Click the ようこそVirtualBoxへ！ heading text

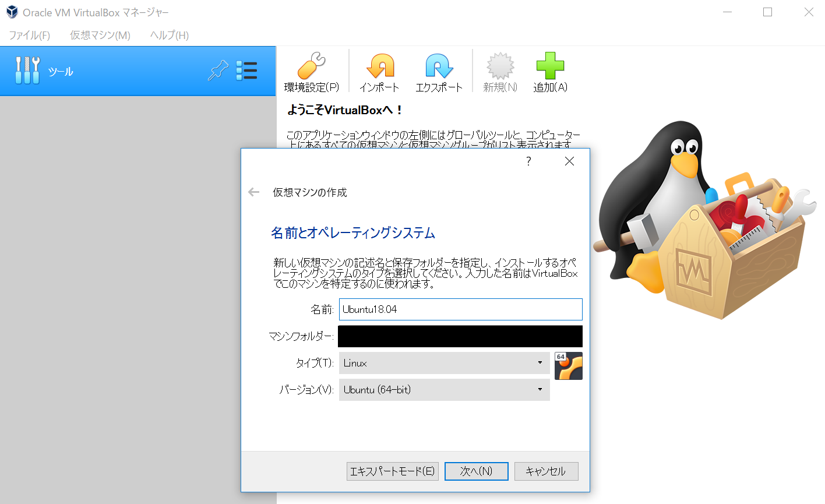point(344,110)
